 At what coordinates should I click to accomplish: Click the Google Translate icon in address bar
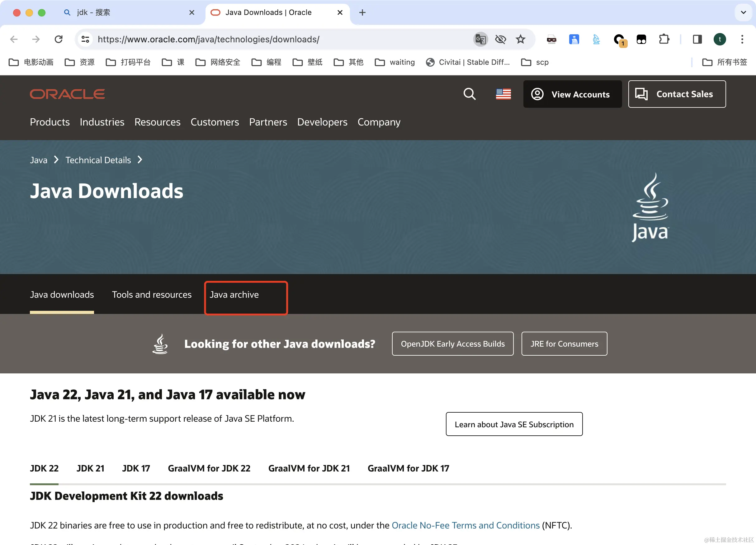point(480,39)
